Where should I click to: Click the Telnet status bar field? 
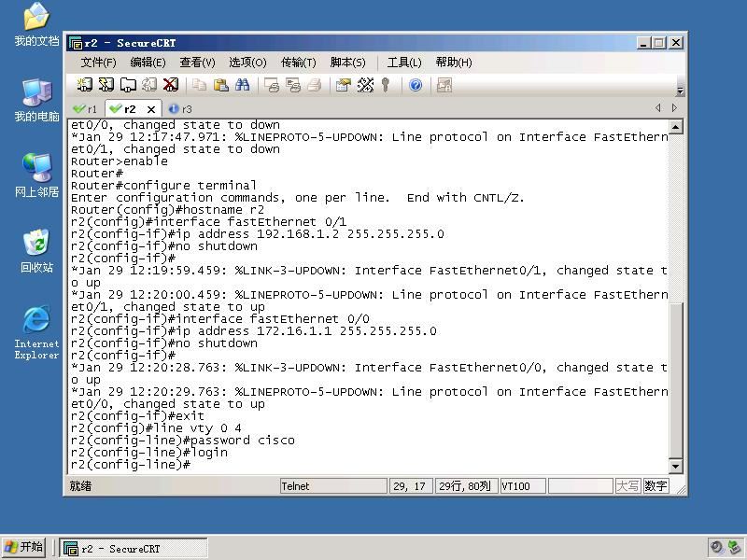coord(333,486)
